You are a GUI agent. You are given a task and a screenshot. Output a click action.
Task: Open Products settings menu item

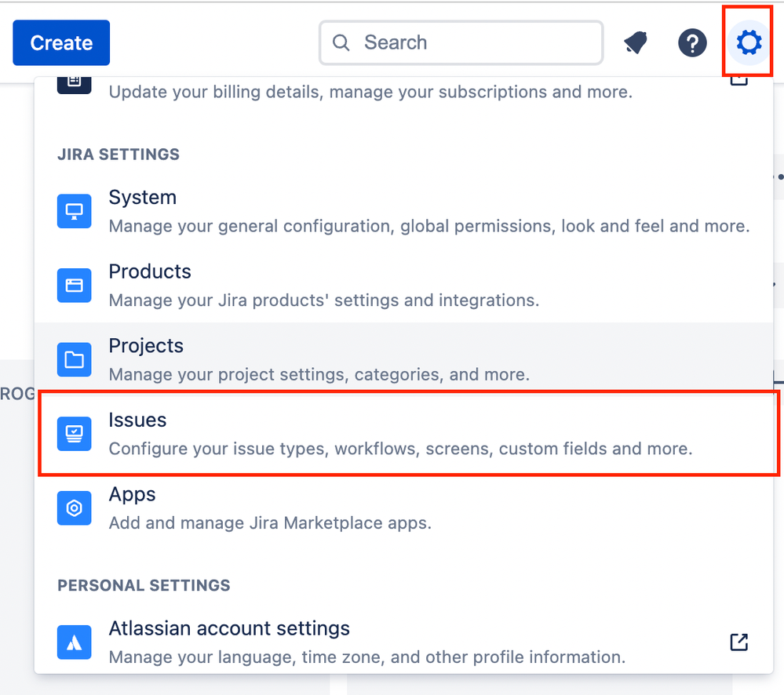pyautogui.click(x=403, y=286)
